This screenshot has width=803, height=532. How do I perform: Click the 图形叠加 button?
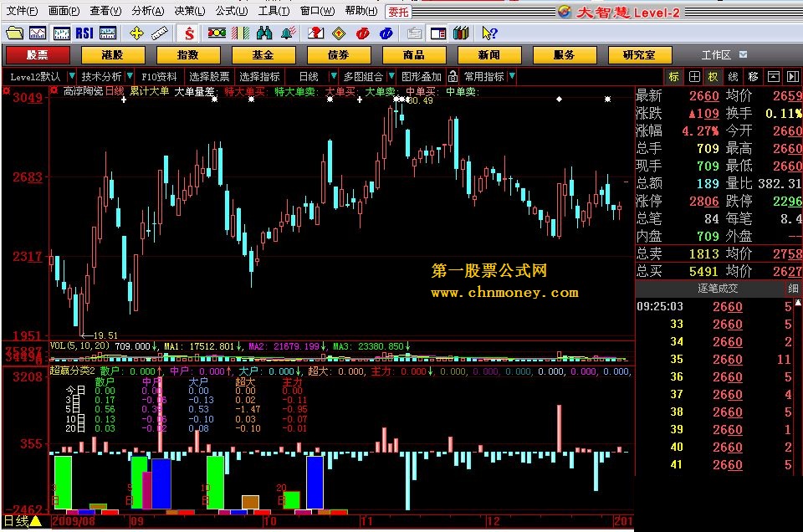(421, 77)
